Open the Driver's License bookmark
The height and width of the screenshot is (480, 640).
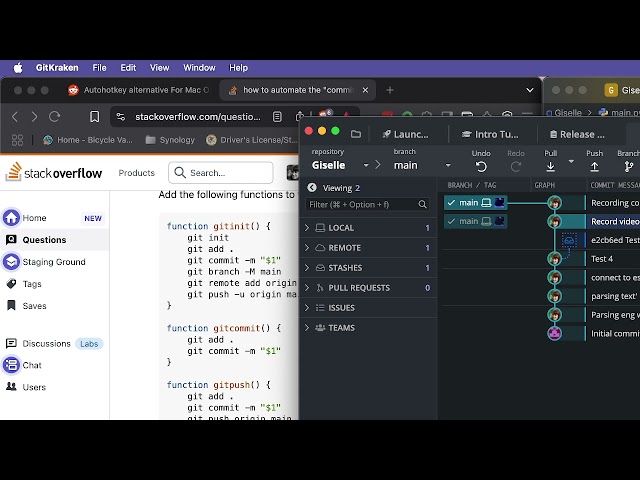point(251,140)
